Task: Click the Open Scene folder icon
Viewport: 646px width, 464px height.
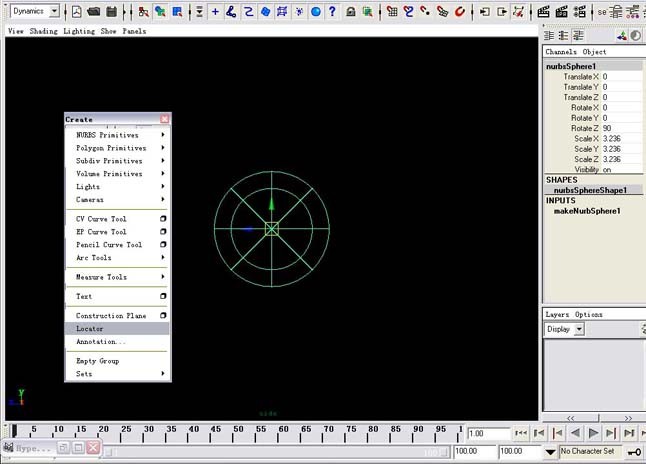Action: tap(94, 12)
